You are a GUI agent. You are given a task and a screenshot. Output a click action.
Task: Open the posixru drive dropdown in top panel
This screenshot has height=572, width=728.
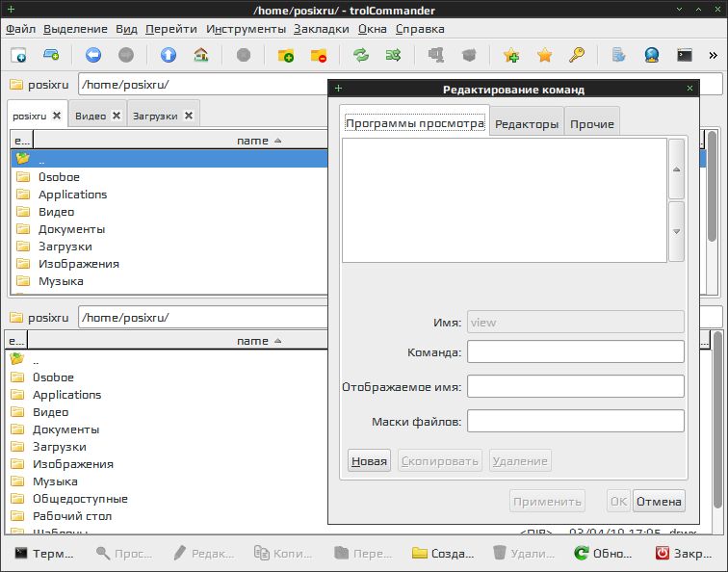point(39,85)
